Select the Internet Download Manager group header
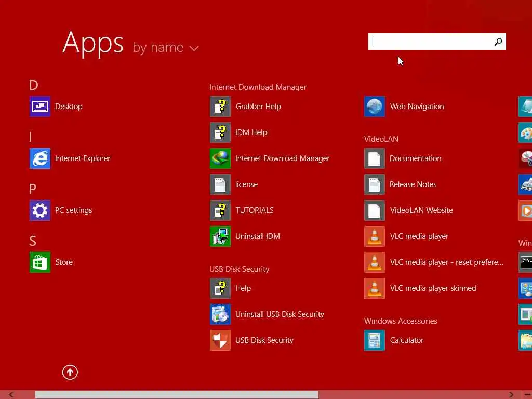Image resolution: width=532 pixels, height=399 pixels. click(x=258, y=87)
